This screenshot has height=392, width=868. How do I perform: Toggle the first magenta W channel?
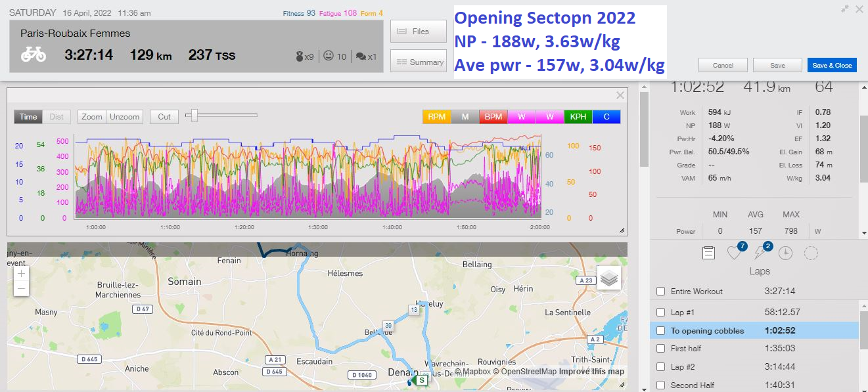(522, 117)
